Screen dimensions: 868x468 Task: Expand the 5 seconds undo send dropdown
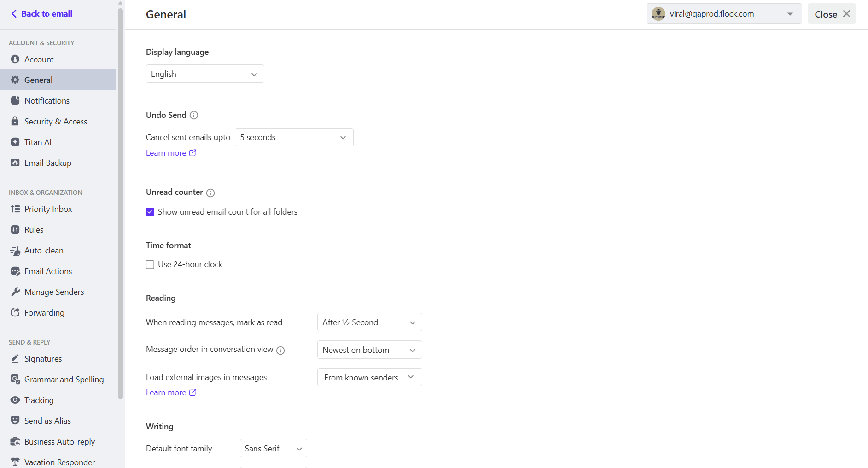tap(294, 137)
